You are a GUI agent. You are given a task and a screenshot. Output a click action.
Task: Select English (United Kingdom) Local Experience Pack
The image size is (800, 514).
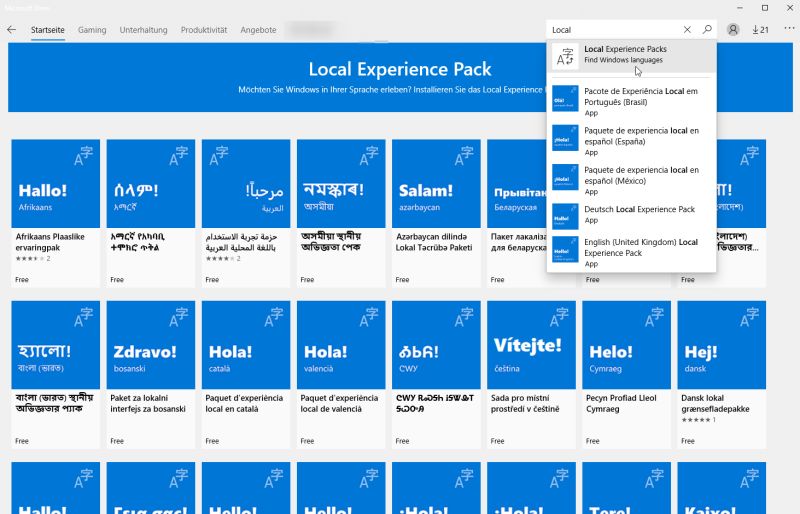click(x=631, y=252)
